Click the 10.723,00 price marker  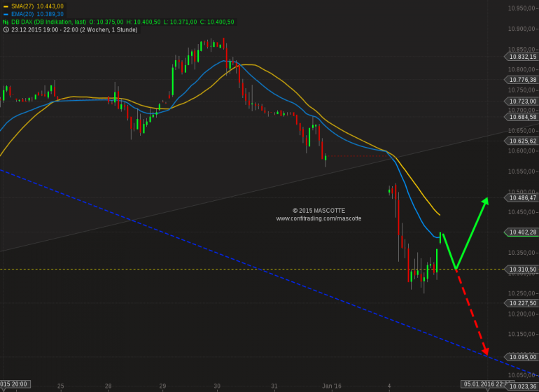521,101
